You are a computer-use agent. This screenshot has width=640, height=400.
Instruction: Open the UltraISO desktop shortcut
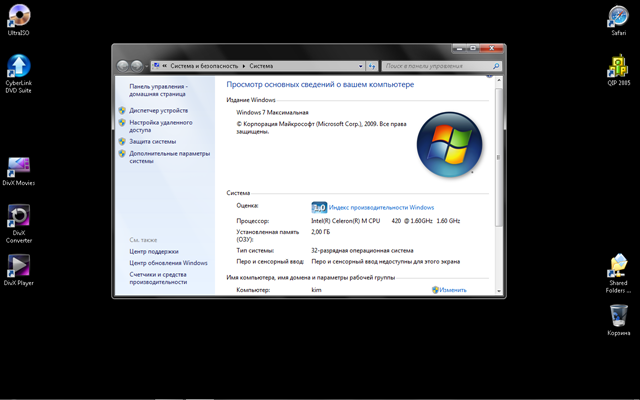[19, 20]
